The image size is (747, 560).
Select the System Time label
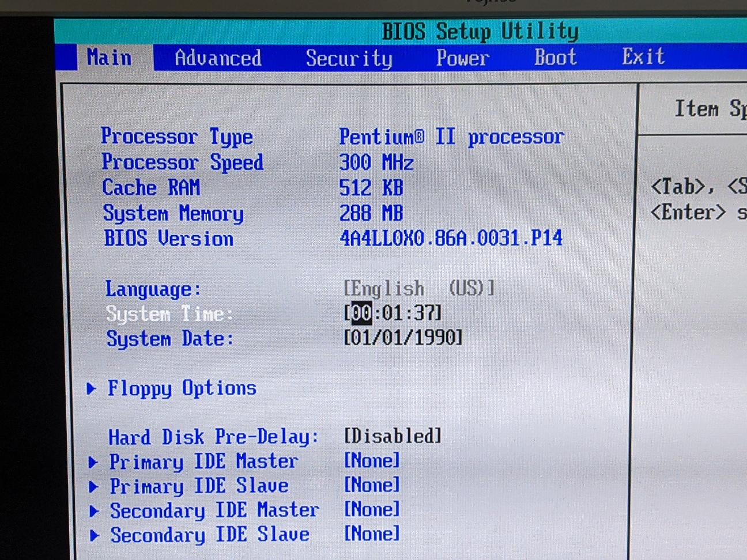point(170,315)
